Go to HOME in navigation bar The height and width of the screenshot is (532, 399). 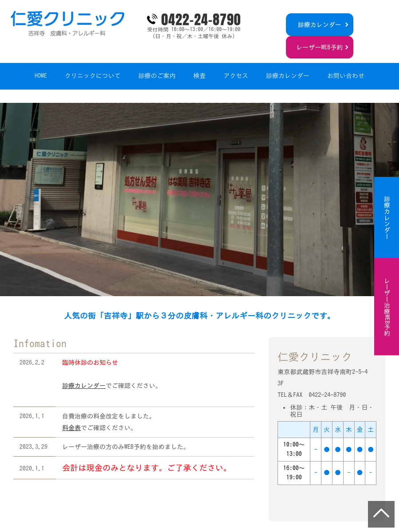pos(41,76)
